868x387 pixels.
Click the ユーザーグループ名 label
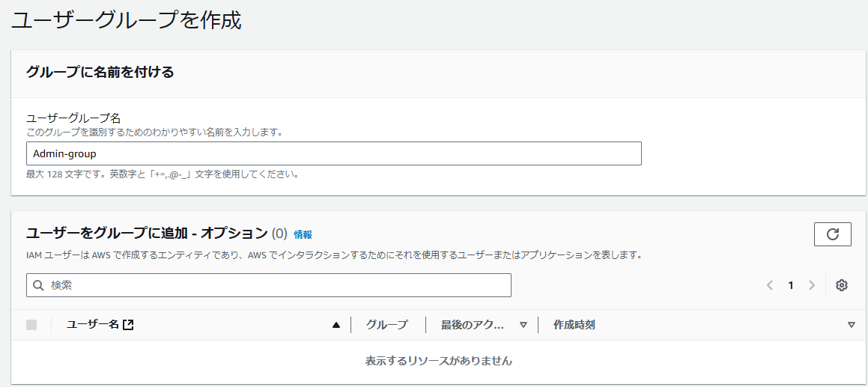[x=73, y=118]
